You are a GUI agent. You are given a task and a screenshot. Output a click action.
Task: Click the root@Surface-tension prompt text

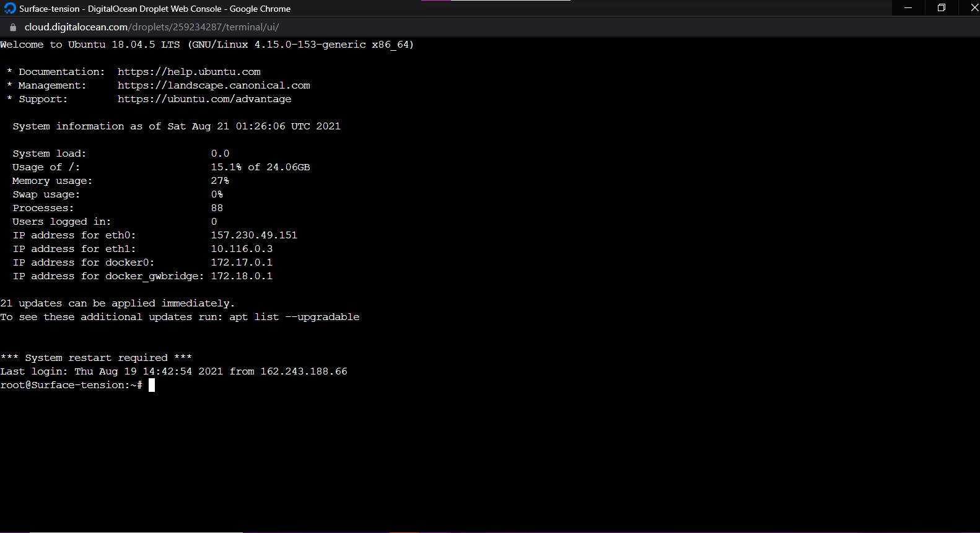tap(71, 385)
